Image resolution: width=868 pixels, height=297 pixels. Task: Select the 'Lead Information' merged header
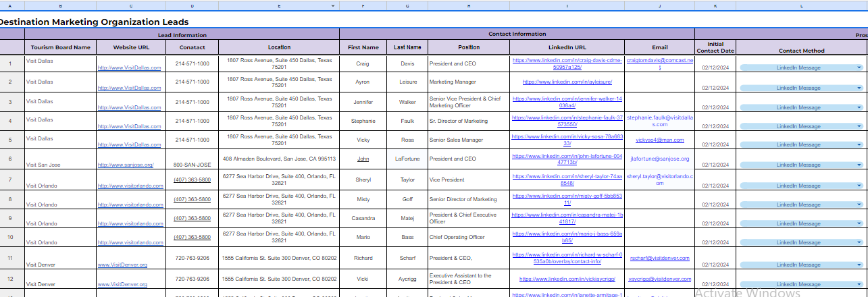point(182,34)
